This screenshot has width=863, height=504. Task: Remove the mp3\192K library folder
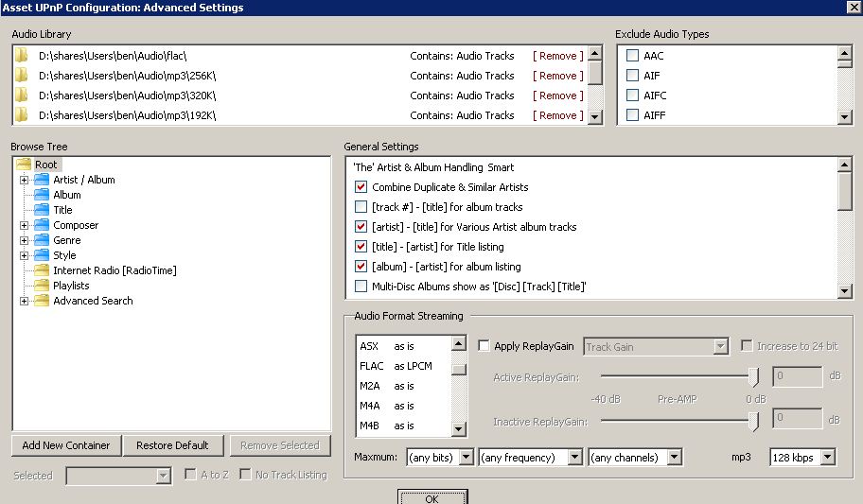[x=557, y=115]
